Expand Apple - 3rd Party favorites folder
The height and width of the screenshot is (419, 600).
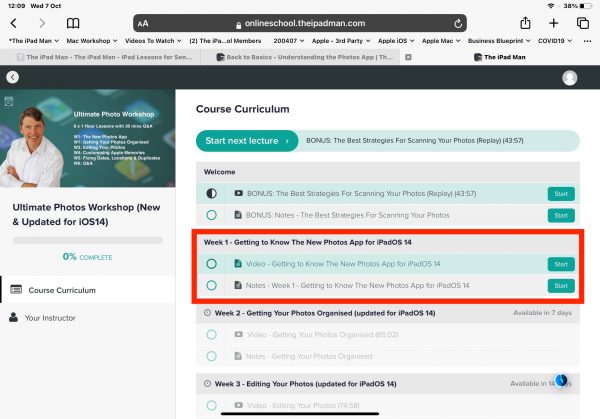coord(341,41)
